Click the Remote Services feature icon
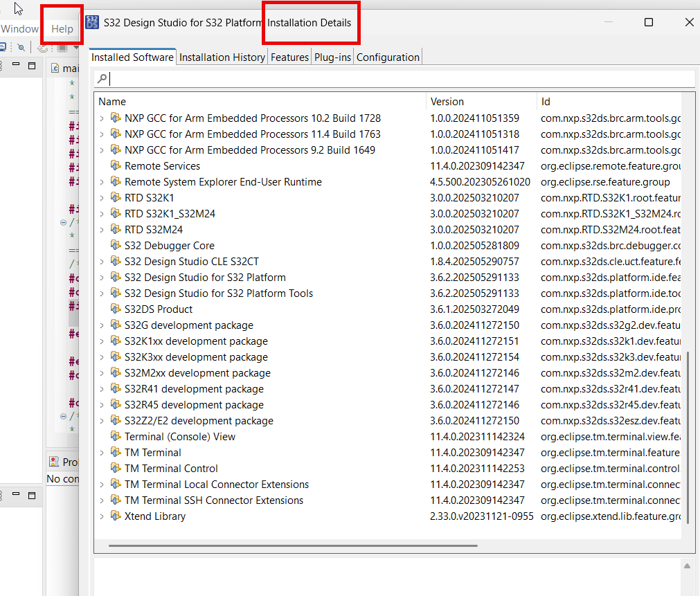Image resolution: width=700 pixels, height=596 pixels. coord(116,165)
